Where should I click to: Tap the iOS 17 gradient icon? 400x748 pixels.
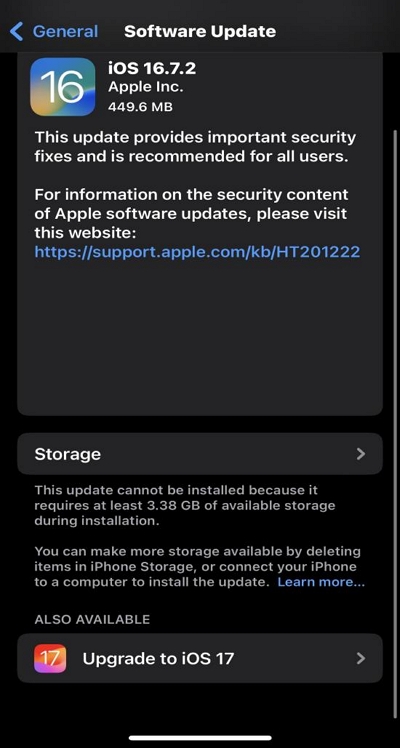tap(50, 658)
